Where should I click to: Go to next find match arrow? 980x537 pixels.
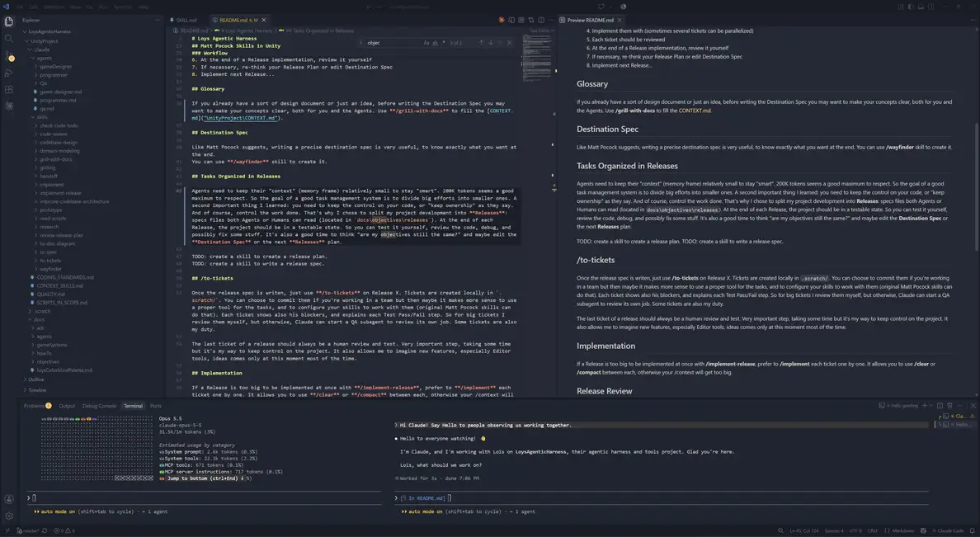tap(491, 43)
